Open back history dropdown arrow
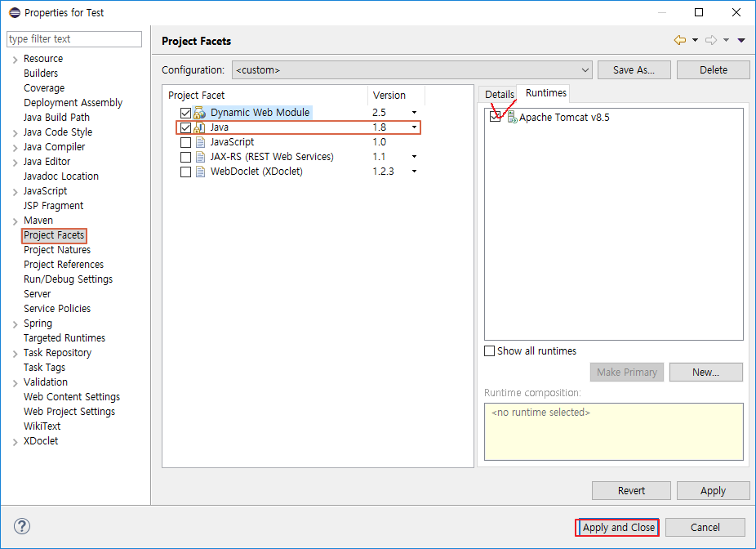The width and height of the screenshot is (756, 549). (x=696, y=40)
